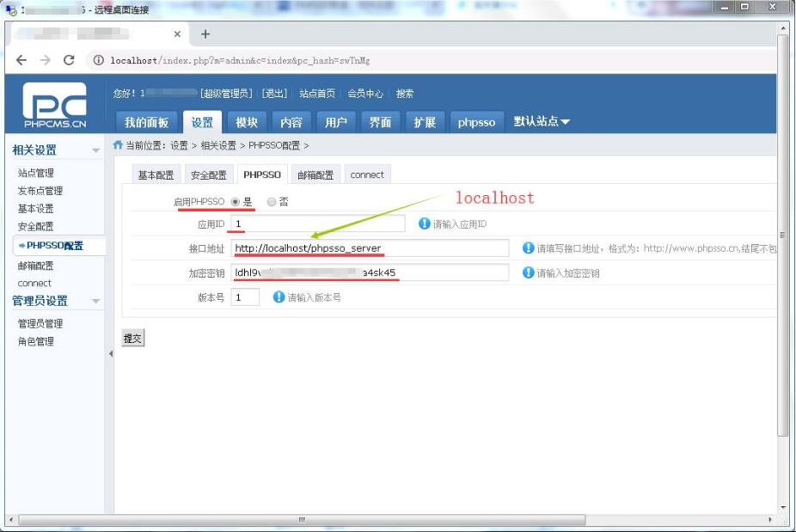The width and height of the screenshot is (796, 532).
Task: Click info icon next to 请输入应用ID
Action: coord(424,223)
